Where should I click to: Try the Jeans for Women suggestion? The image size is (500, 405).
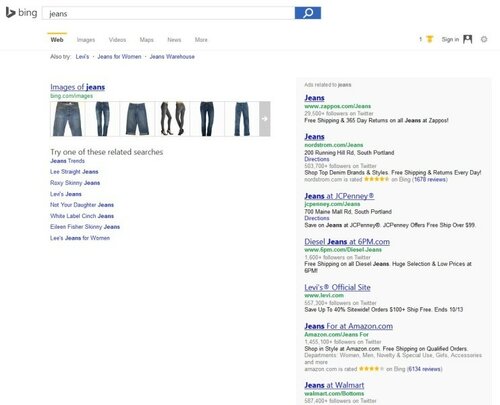tap(119, 57)
